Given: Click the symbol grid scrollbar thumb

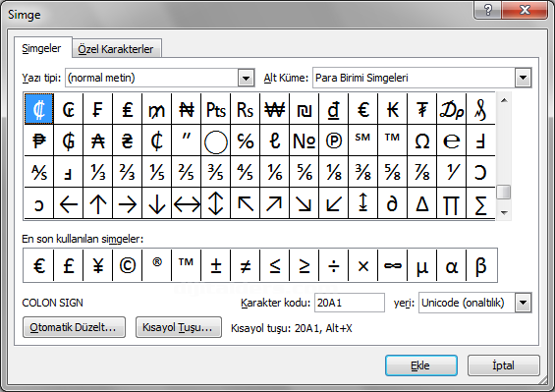Looking at the screenshot, I should pos(504,193).
